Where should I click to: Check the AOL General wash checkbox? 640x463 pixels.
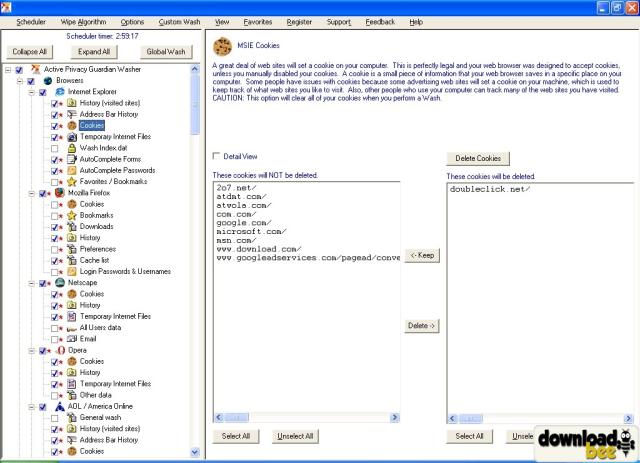(x=54, y=418)
